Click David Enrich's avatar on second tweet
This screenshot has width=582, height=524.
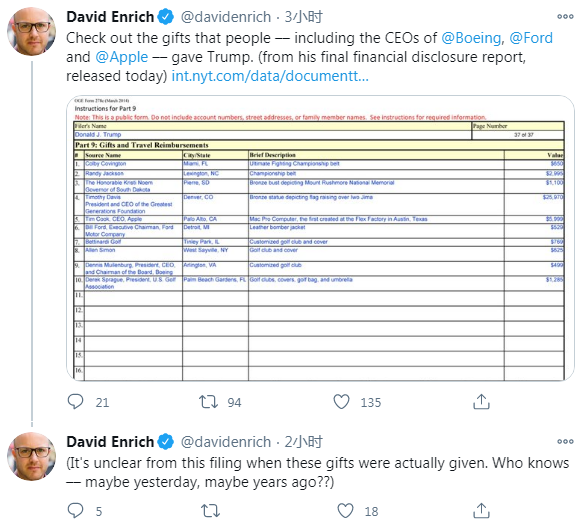tap(32, 456)
